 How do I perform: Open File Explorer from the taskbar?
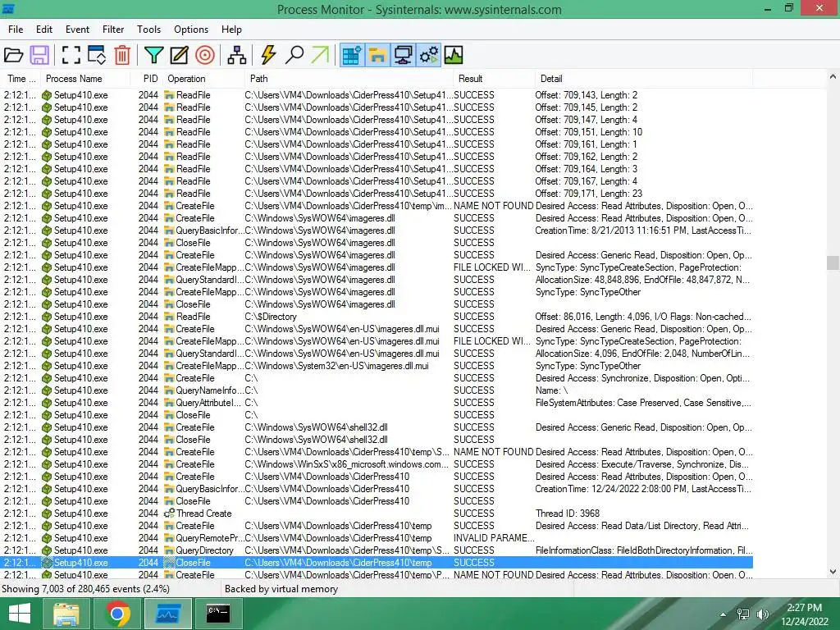click(66, 614)
